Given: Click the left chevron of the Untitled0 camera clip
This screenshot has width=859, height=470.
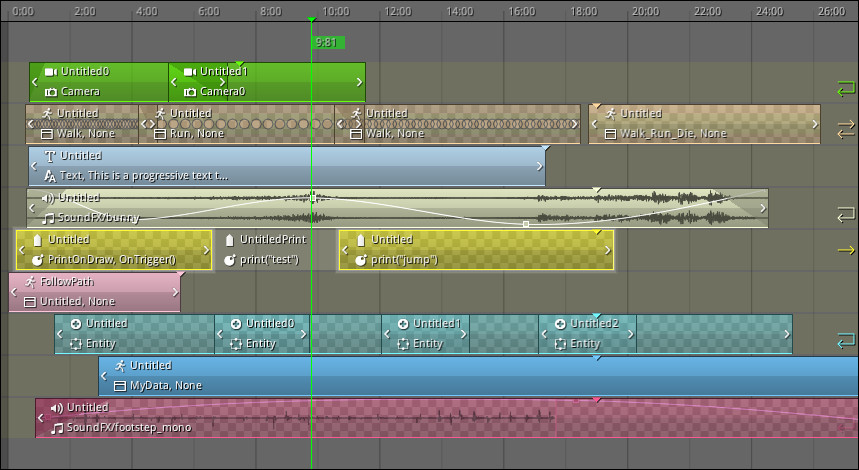Looking at the screenshot, I should 35,82.
